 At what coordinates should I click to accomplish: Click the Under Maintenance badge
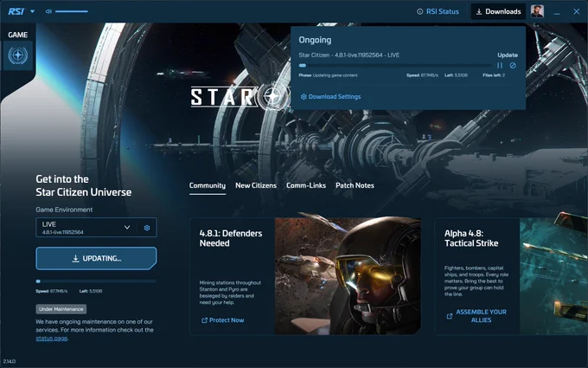[x=61, y=309]
